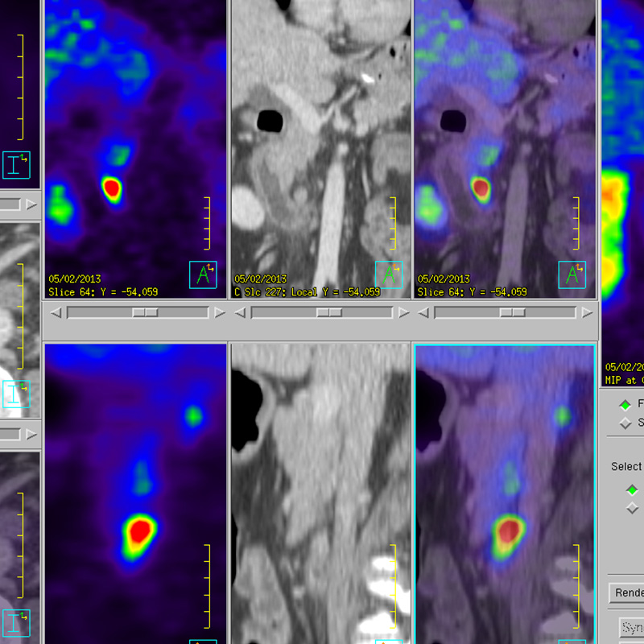Click the MIP projection image
The image size is (644, 644).
coord(623,193)
